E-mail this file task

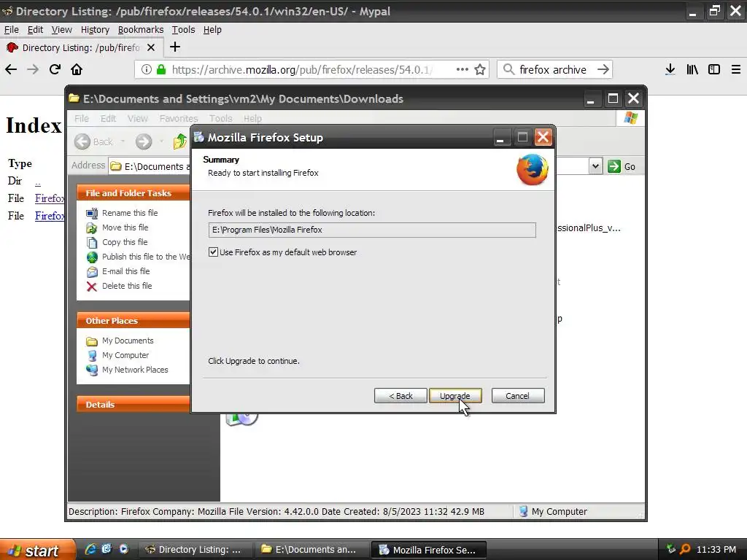tap(125, 271)
